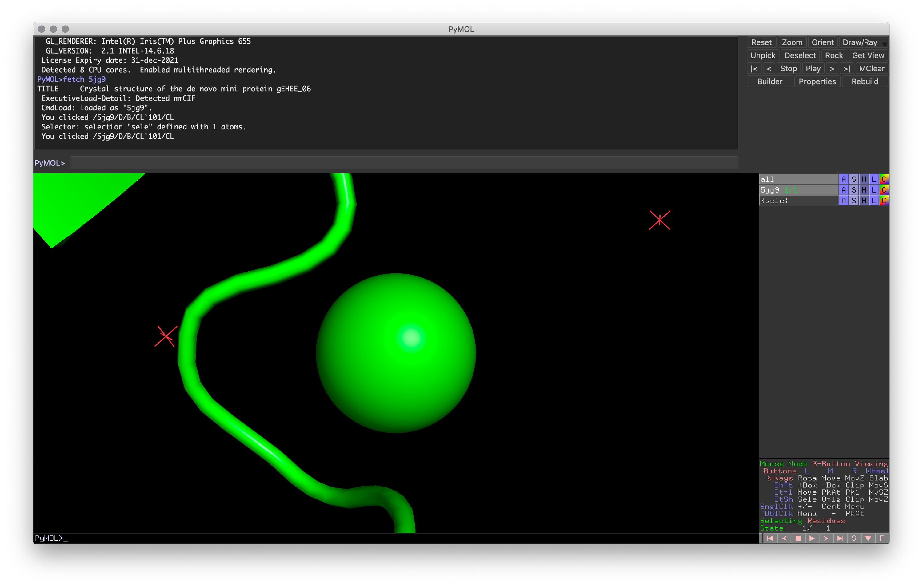Toggle visibility of all objects entry

coord(798,179)
